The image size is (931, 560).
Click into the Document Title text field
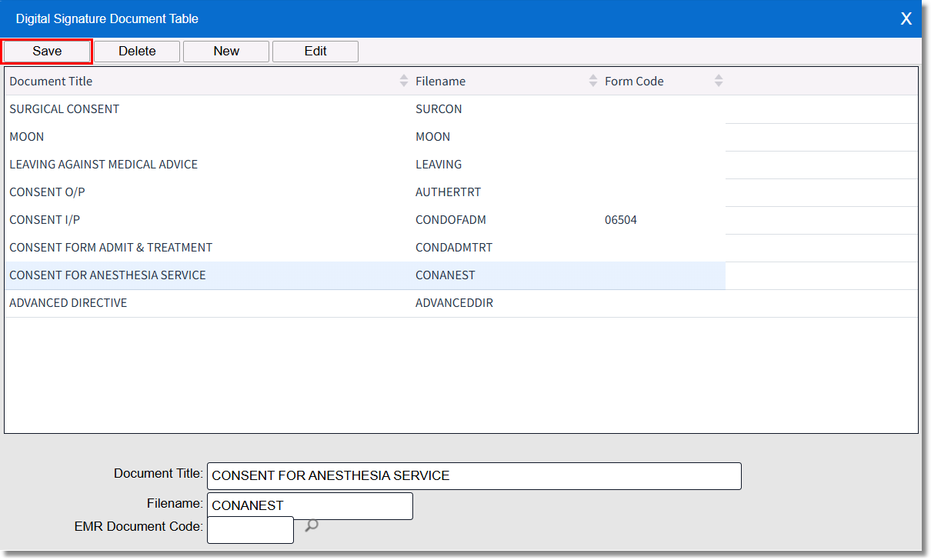click(x=473, y=476)
